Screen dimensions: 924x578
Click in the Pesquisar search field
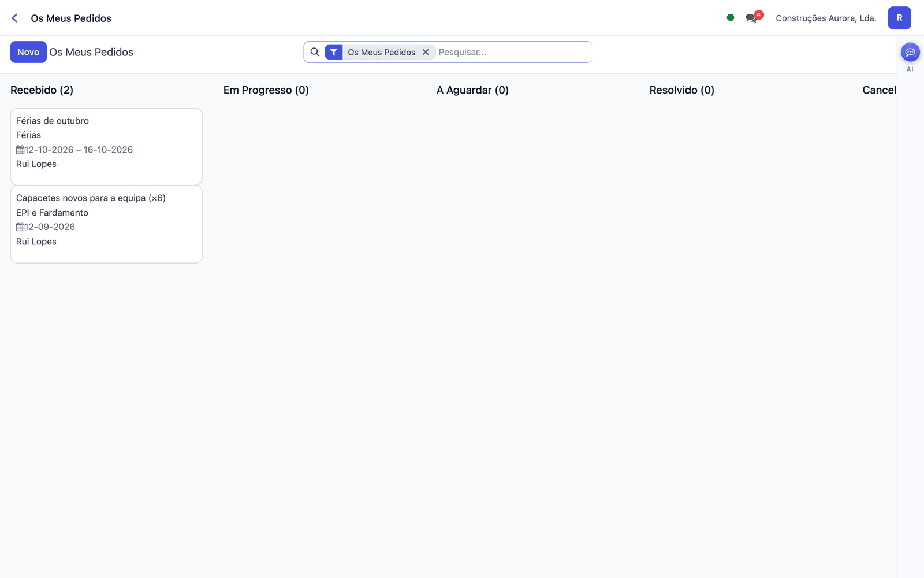(513, 52)
